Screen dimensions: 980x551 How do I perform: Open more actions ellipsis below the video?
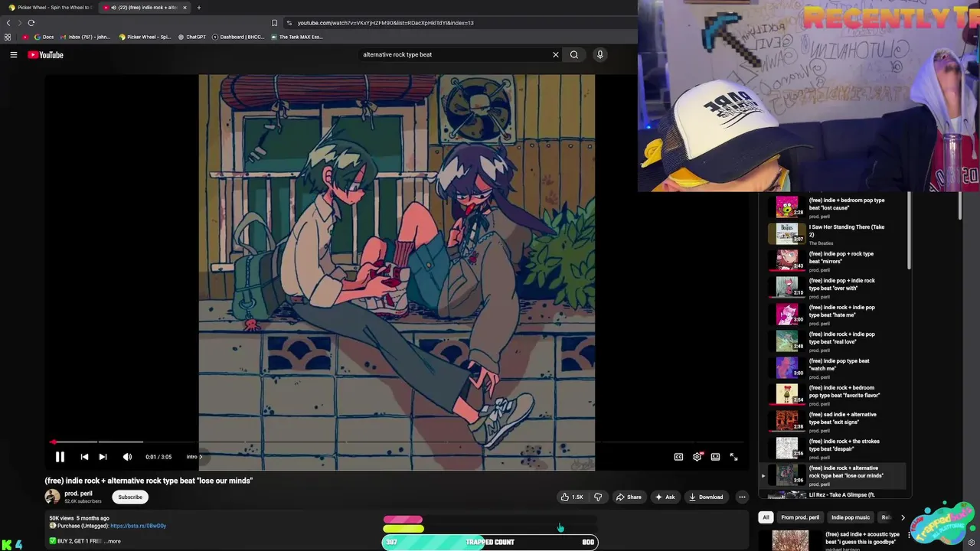point(742,497)
